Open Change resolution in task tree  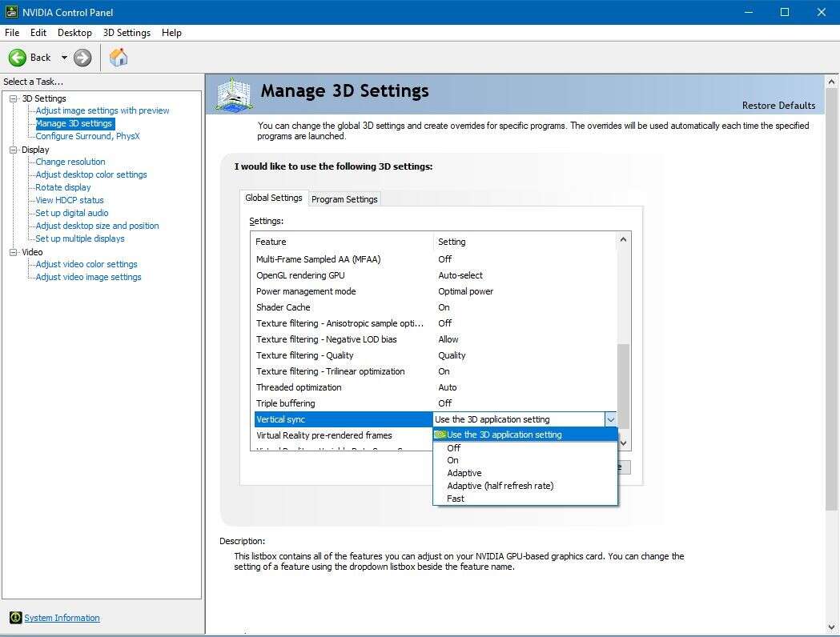click(x=70, y=162)
